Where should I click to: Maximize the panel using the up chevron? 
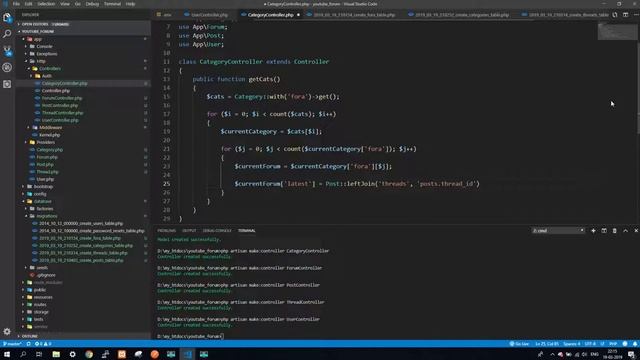[625, 231]
